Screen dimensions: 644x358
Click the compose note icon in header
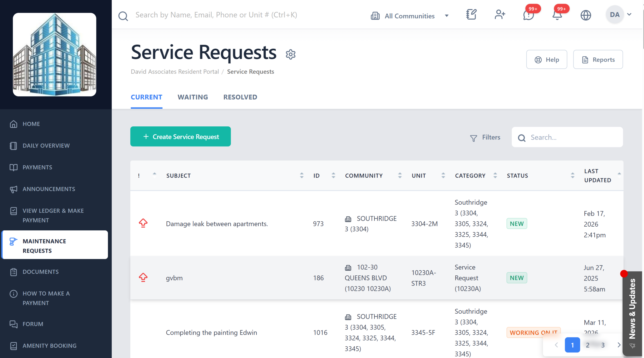coord(471,15)
